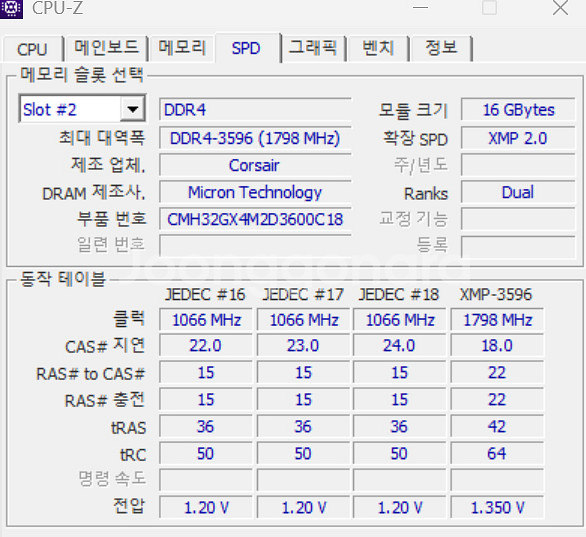Switch to the 정보 tab

[x=441, y=48]
